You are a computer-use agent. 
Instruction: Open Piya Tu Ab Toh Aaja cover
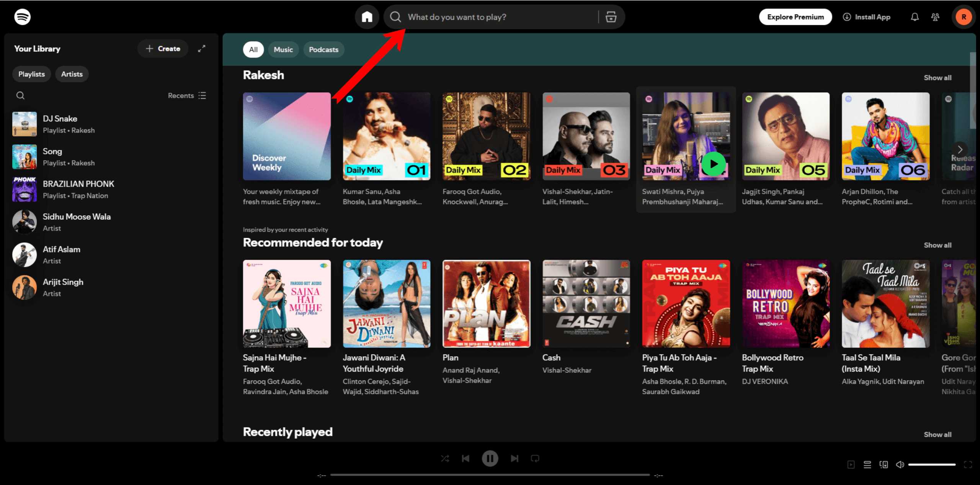[686, 304]
